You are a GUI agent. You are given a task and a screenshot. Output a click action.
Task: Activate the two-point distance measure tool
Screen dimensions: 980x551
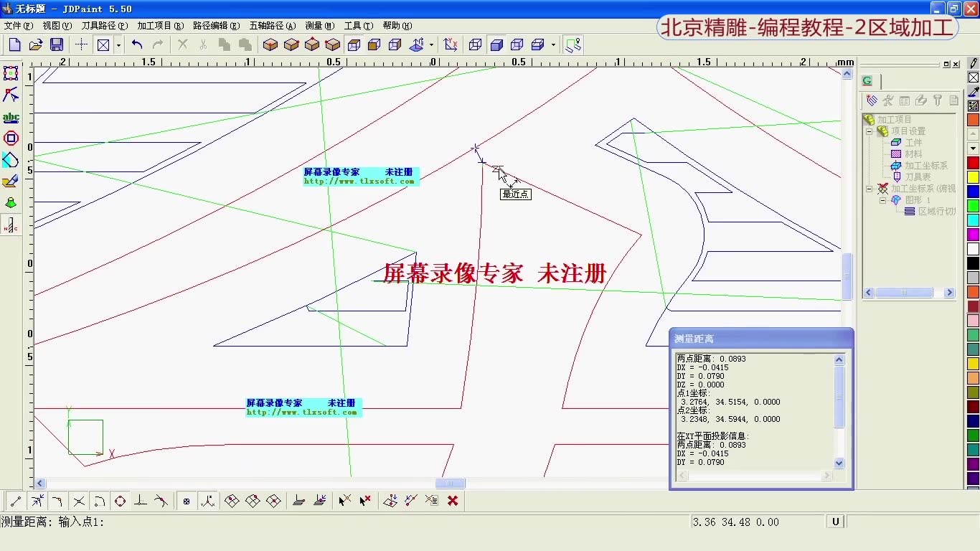(x=14, y=500)
